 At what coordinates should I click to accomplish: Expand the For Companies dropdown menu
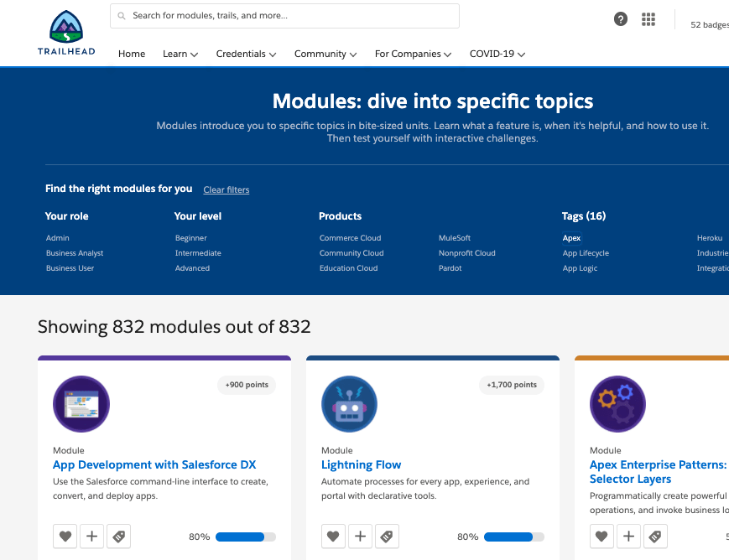pos(414,54)
